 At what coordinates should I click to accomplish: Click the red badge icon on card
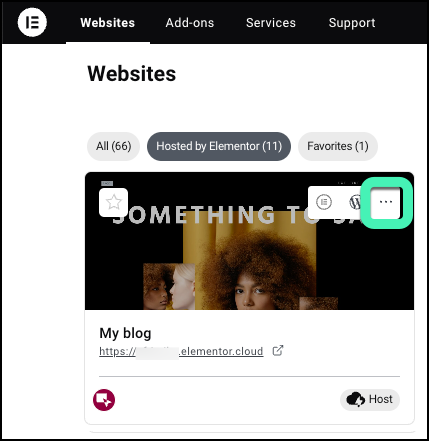click(x=104, y=400)
